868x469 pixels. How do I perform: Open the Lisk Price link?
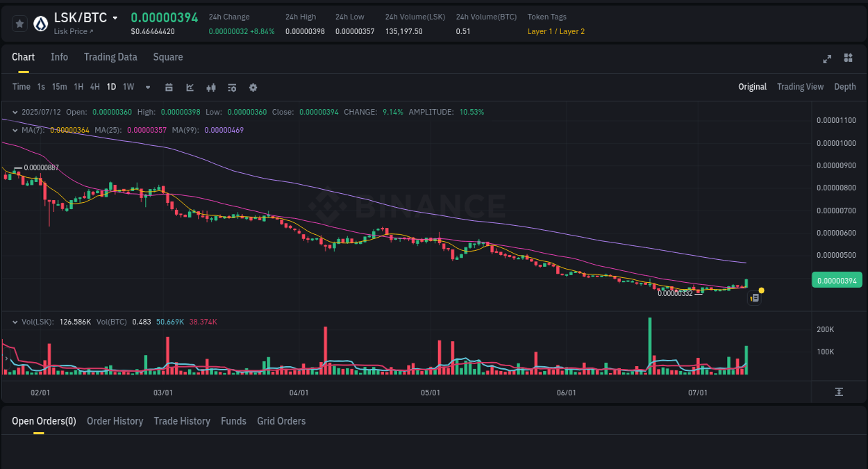coord(72,31)
